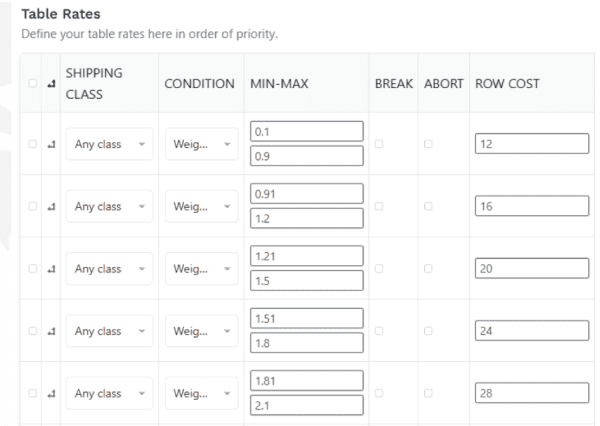Click the min field containing 0.1

[307, 132]
